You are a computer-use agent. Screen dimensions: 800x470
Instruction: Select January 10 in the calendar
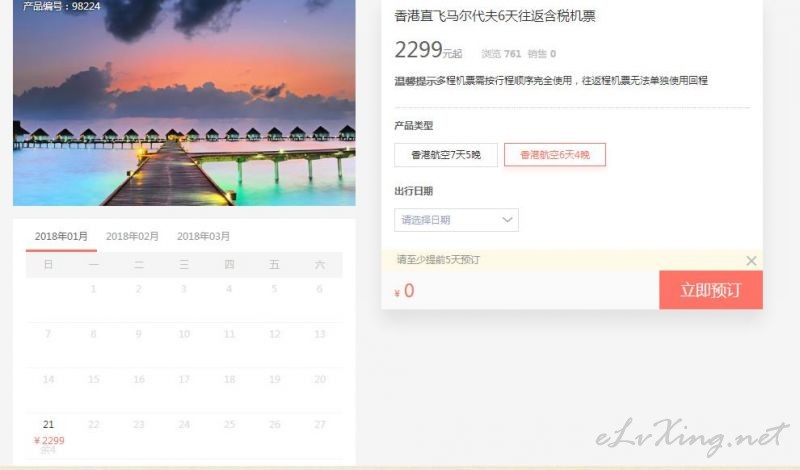coord(184,334)
